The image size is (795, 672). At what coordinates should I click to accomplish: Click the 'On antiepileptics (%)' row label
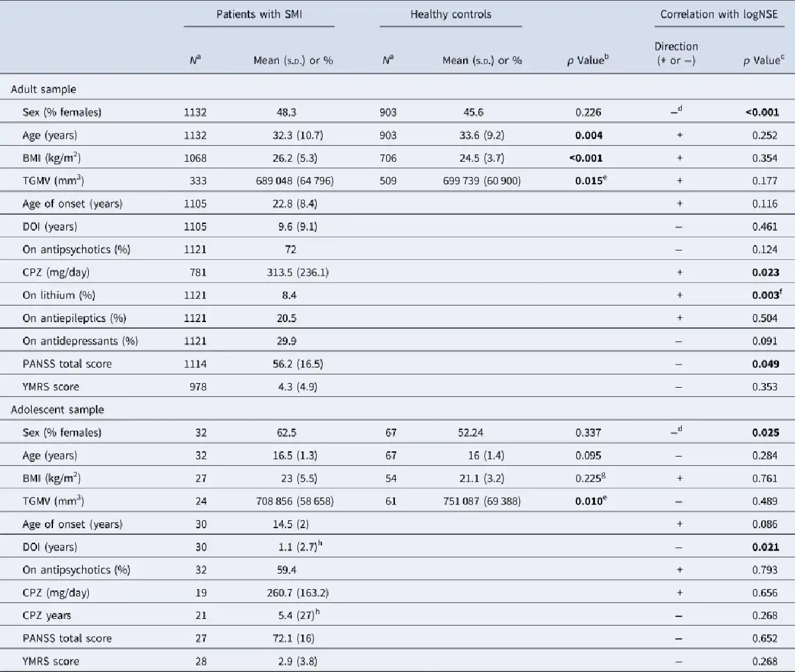tap(74, 318)
